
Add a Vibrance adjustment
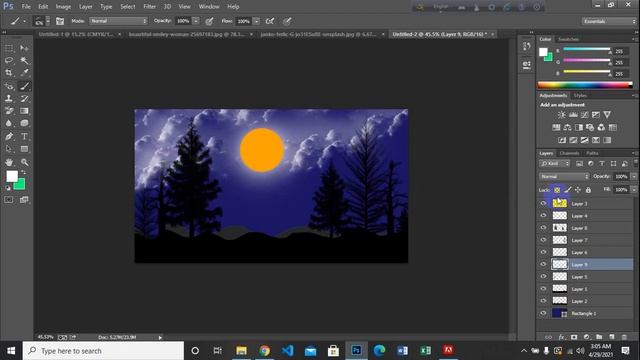[607, 115]
